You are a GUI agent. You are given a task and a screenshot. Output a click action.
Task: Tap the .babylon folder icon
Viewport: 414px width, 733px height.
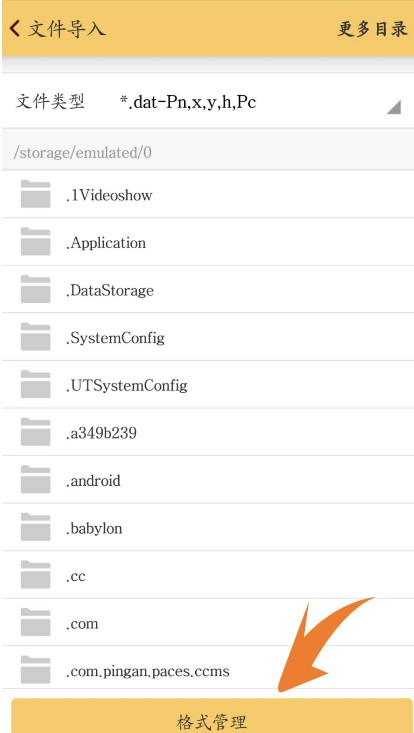[36, 527]
